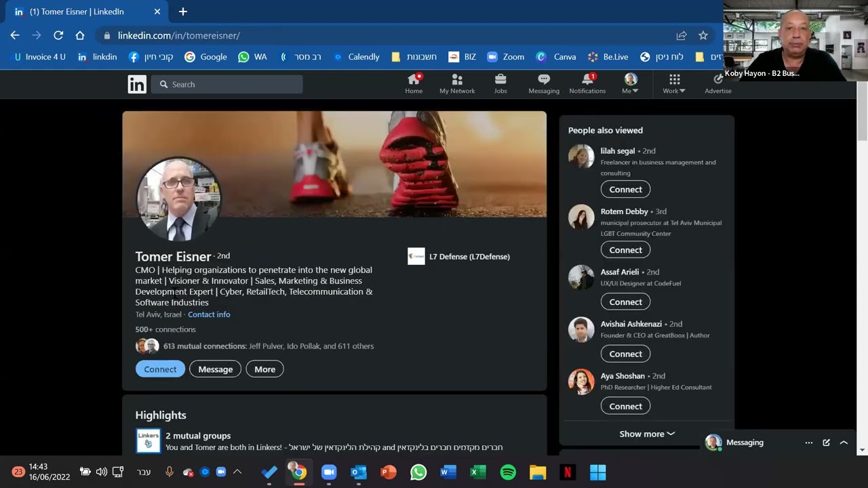
Task: Open Netflix from the taskbar
Action: tap(568, 472)
